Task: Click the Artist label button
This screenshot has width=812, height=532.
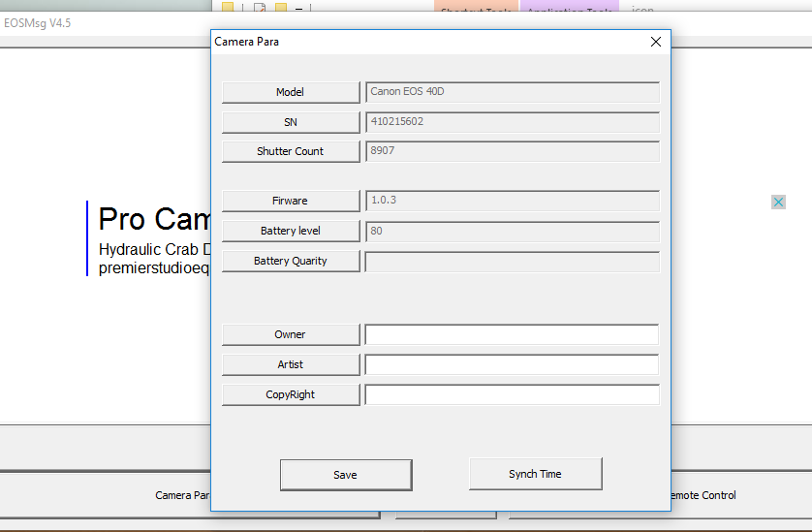Action: coord(291,364)
